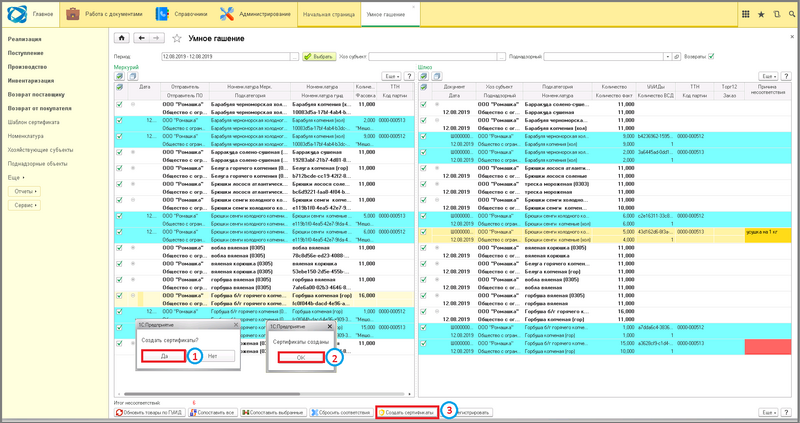Click the Хоз субъект input field
This screenshot has height=423, width=800.
click(x=433, y=57)
